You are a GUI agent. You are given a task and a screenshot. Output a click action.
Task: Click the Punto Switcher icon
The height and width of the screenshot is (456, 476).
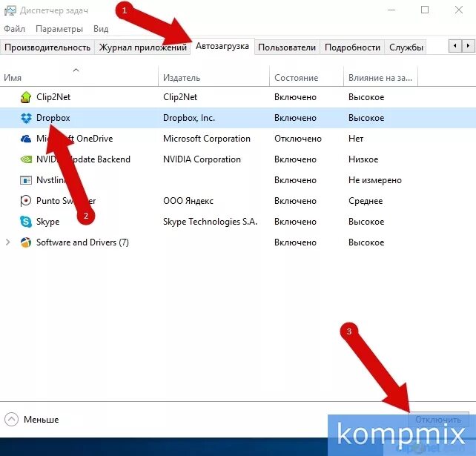(25, 201)
